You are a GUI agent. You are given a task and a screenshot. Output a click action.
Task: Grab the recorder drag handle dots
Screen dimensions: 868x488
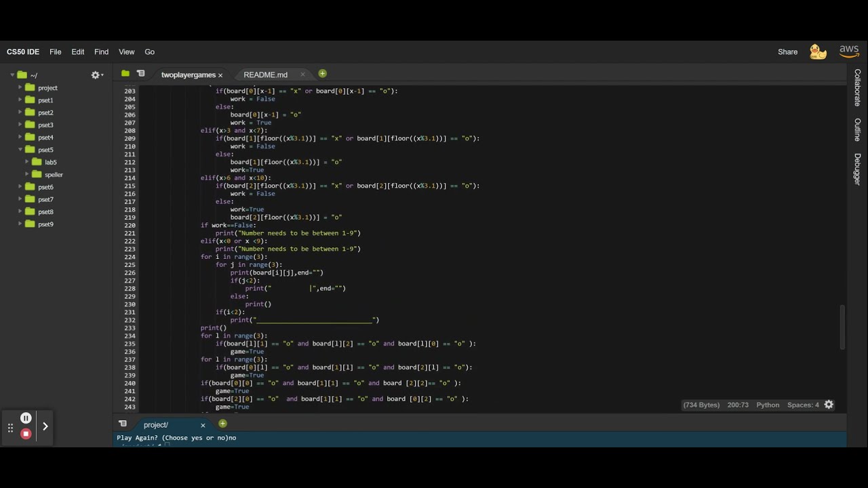(10, 427)
